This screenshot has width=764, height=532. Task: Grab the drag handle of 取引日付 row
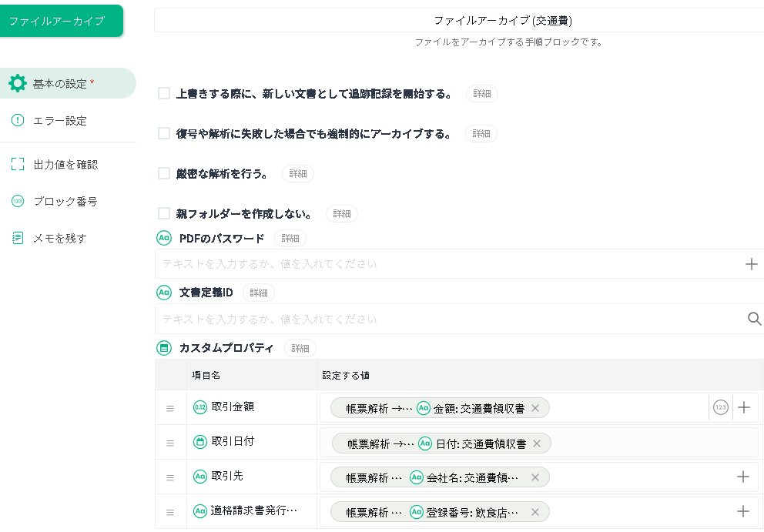[170, 443]
